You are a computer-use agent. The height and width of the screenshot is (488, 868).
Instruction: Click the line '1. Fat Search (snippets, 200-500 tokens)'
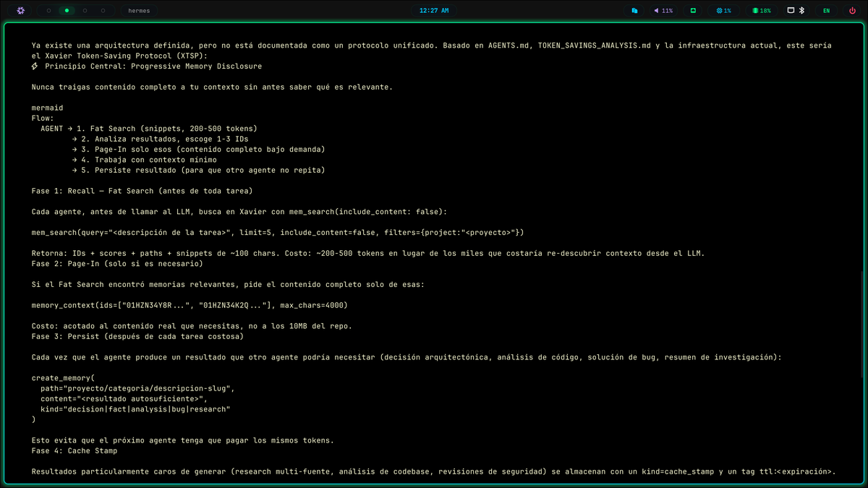coord(166,129)
